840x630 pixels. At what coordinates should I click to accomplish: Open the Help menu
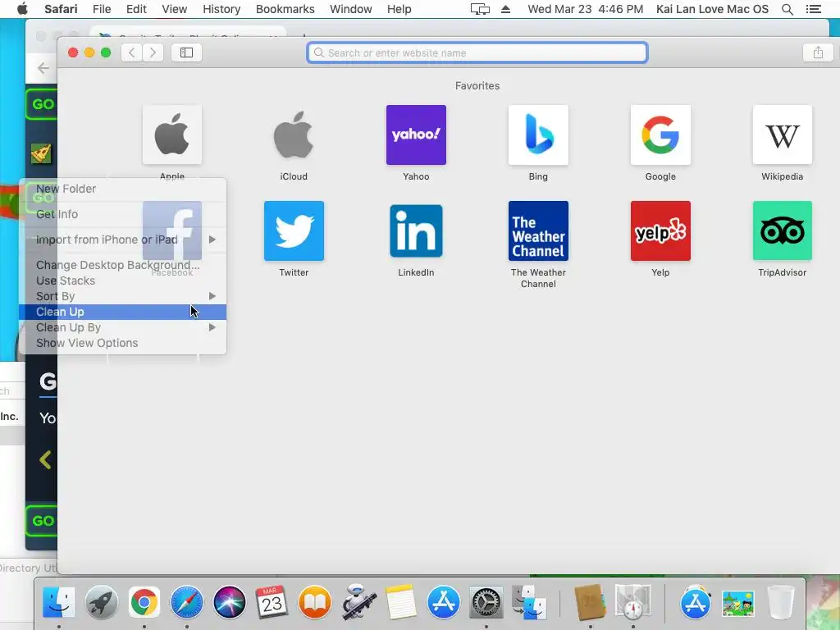pyautogui.click(x=399, y=9)
